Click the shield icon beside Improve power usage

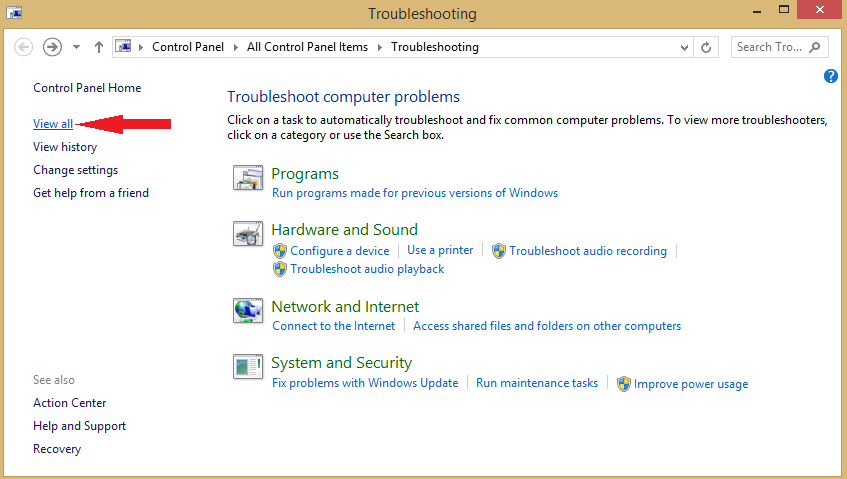pyautogui.click(x=624, y=384)
